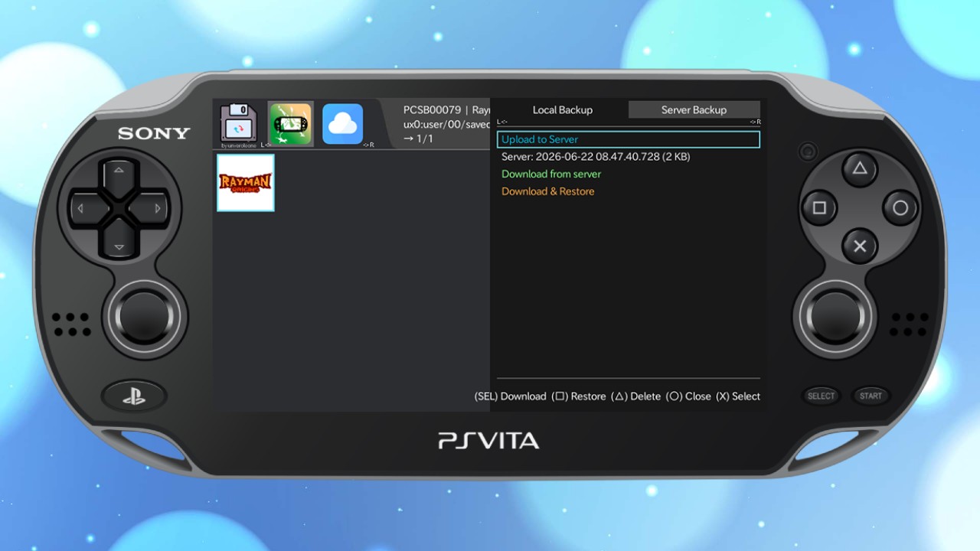This screenshot has width=980, height=551.
Task: Click the Restore square button hint
Action: [x=579, y=396]
